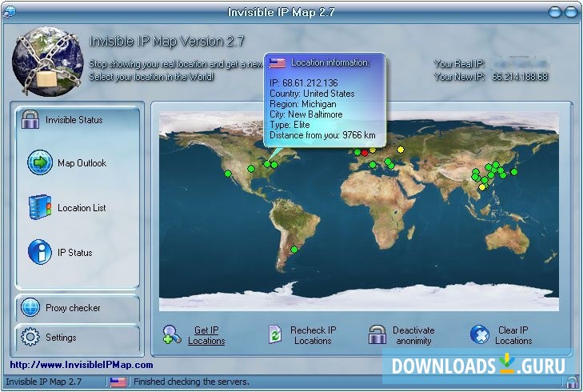The width and height of the screenshot is (583, 392).
Task: Click 'Distance from you: 9766 km' text
Action: (x=322, y=135)
